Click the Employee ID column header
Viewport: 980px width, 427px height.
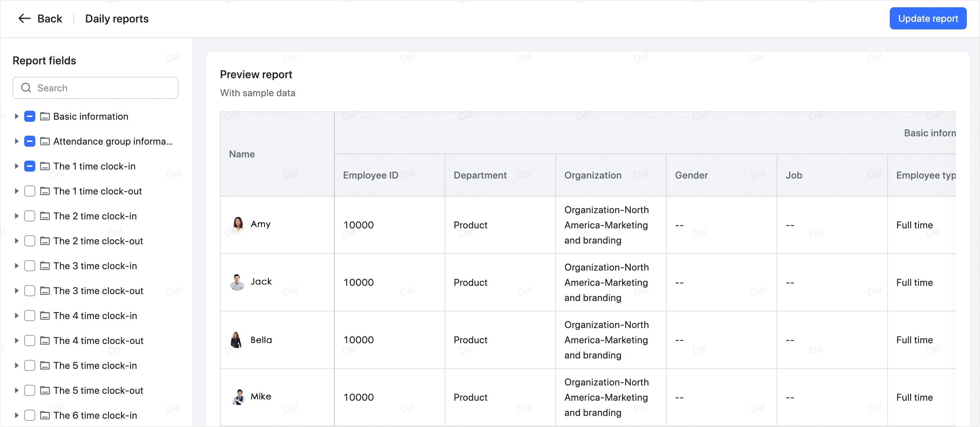(x=370, y=175)
